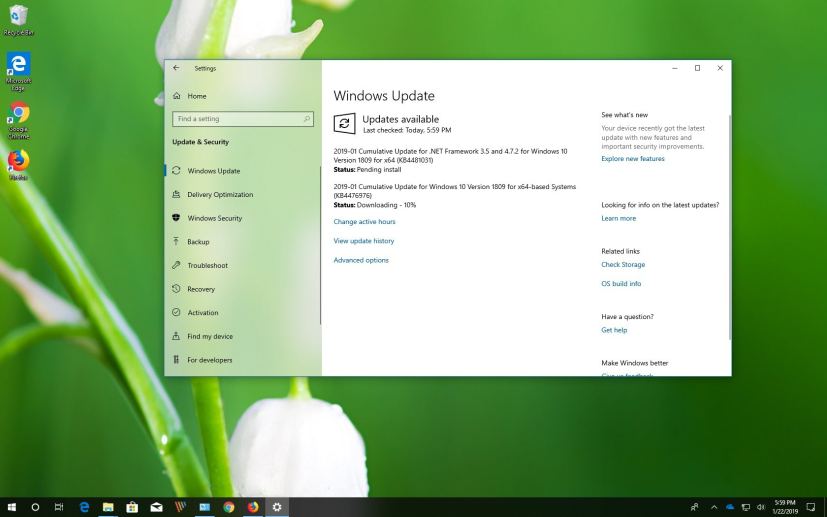Click the Settings window vertical scrollbar
Image resolution: width=827 pixels, height=517 pixels.
[x=729, y=227]
